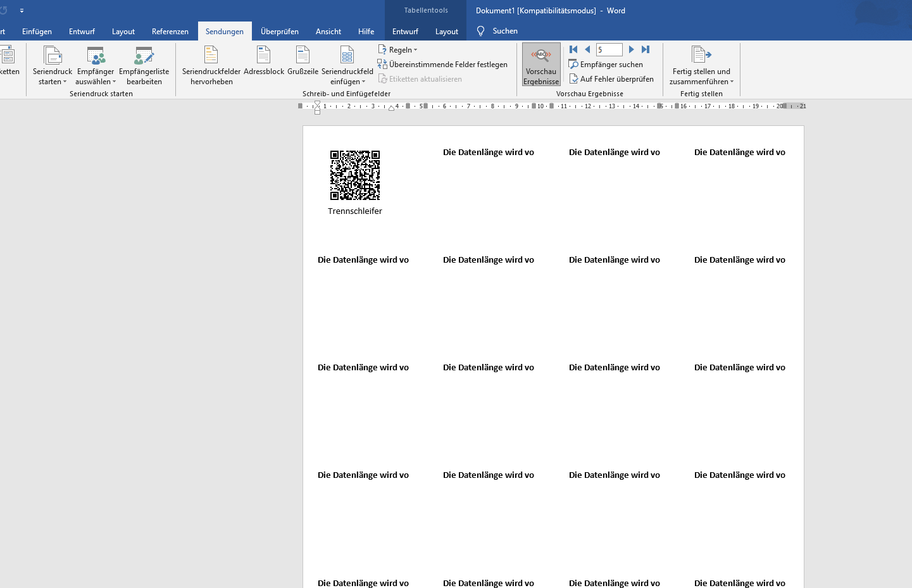The image size is (912, 588).
Task: Go to previous record
Action: pyautogui.click(x=587, y=49)
